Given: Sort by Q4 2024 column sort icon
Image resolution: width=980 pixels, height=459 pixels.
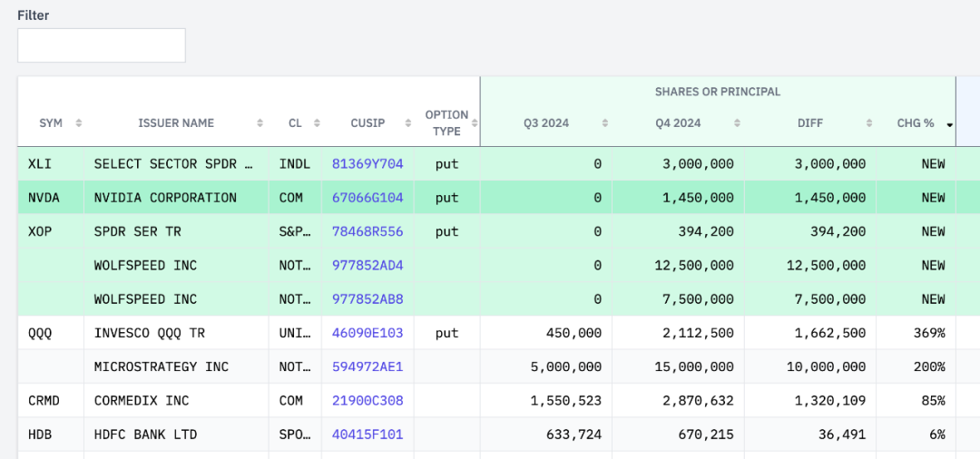Looking at the screenshot, I should (x=738, y=123).
